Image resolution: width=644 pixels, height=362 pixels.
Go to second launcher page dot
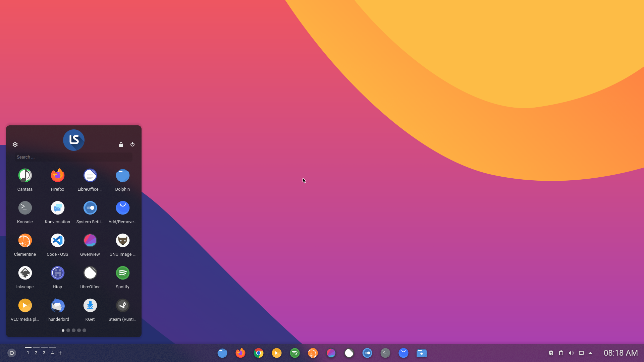pyautogui.click(x=68, y=330)
